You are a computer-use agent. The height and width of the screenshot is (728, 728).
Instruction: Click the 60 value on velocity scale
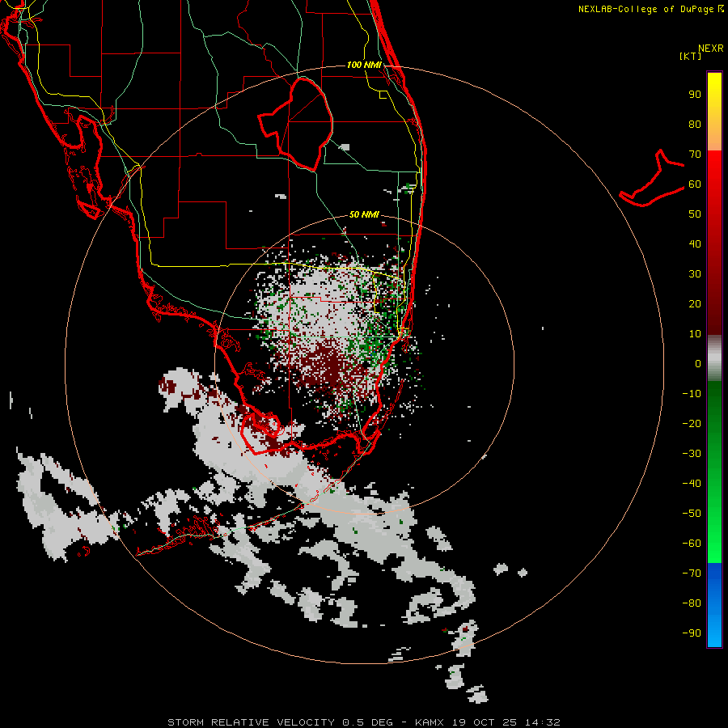click(x=695, y=184)
